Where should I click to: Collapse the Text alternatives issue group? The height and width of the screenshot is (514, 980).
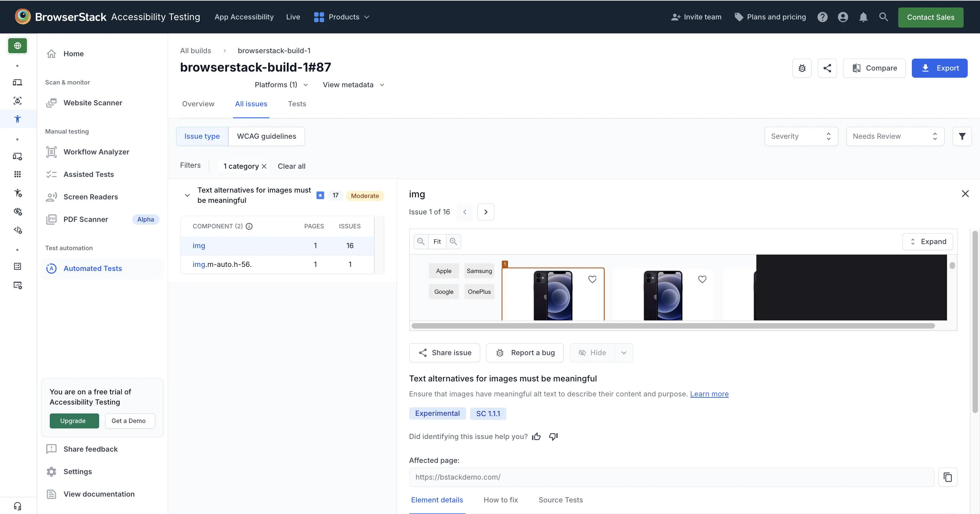tap(187, 196)
